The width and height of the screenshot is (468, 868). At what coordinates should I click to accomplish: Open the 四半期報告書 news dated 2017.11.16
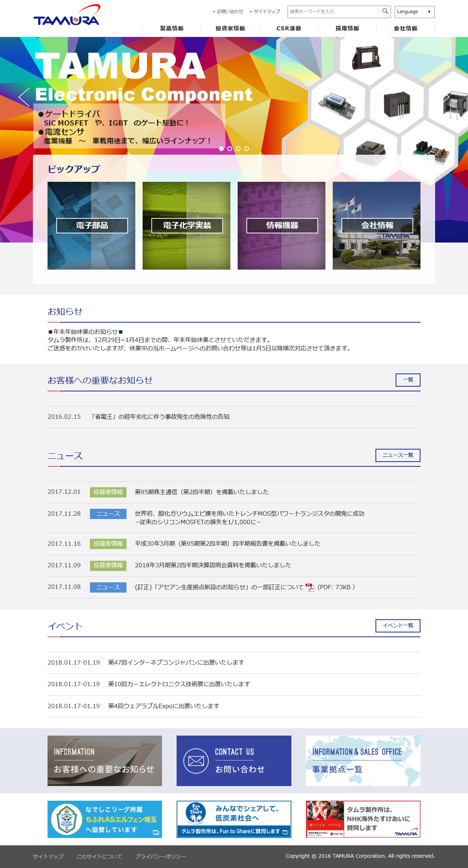point(227,544)
